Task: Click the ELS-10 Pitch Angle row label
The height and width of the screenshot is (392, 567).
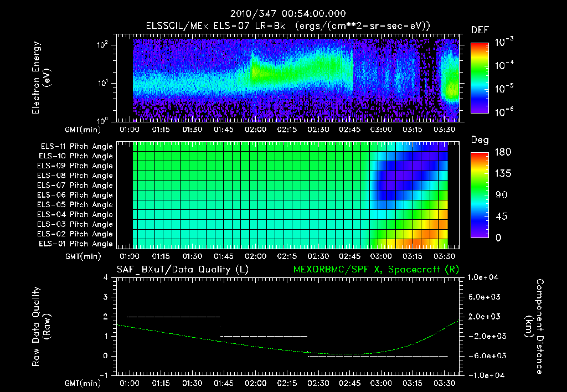Action: tap(76, 156)
